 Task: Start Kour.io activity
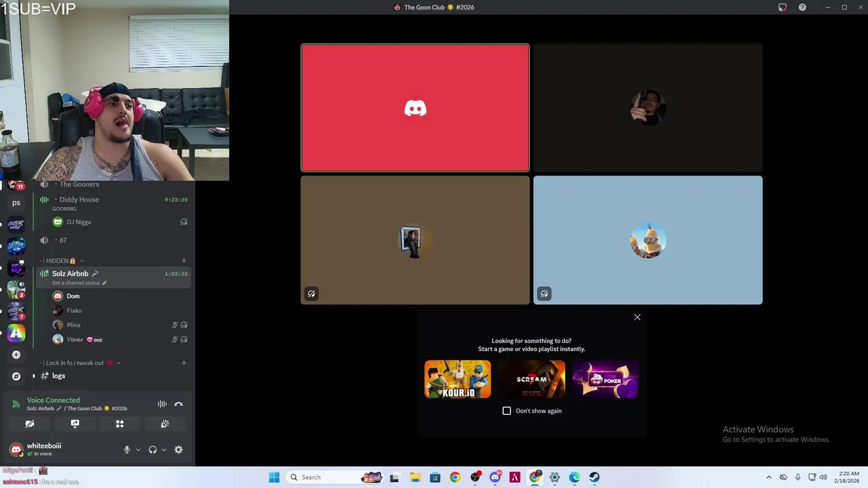point(458,379)
